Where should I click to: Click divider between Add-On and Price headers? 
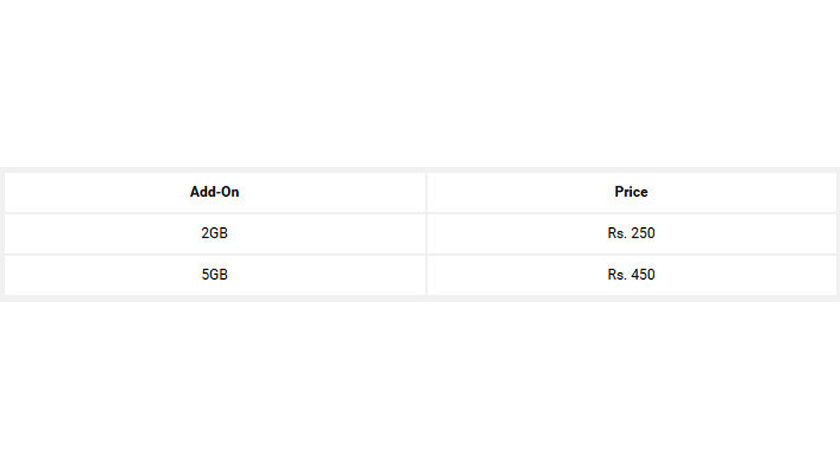coord(426,192)
